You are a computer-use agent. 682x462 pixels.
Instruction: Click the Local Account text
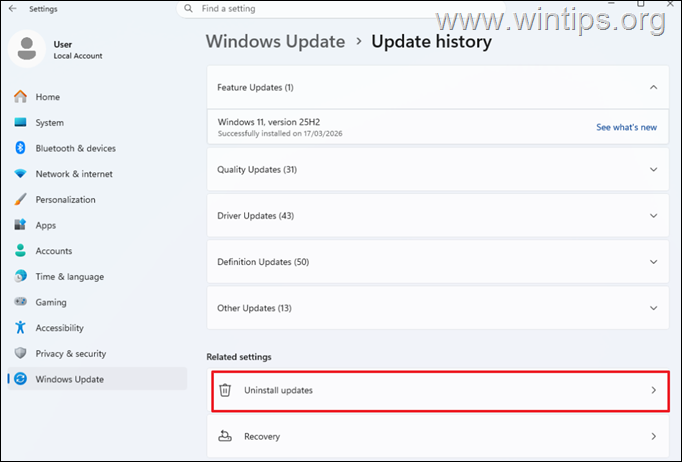pyautogui.click(x=78, y=56)
